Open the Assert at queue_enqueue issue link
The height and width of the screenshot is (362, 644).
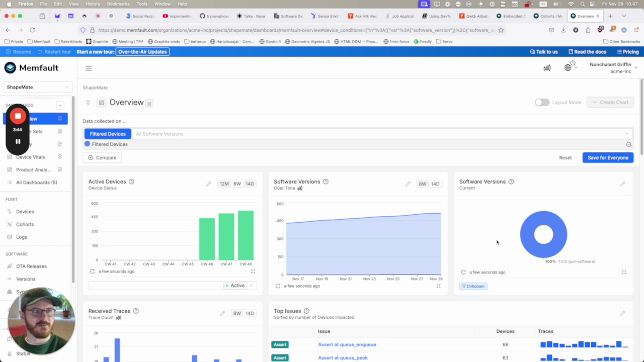coord(347,345)
